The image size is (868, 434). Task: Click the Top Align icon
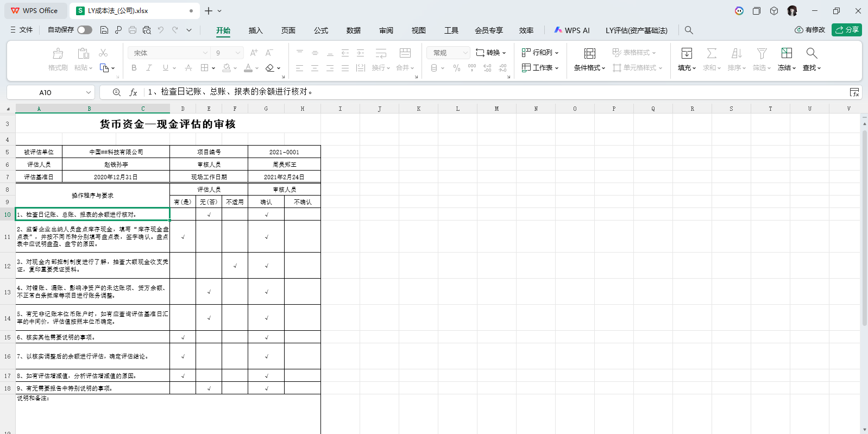[x=300, y=53]
